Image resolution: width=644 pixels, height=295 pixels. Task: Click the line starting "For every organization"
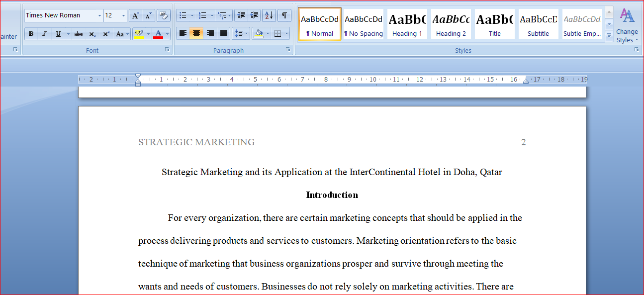pos(345,218)
